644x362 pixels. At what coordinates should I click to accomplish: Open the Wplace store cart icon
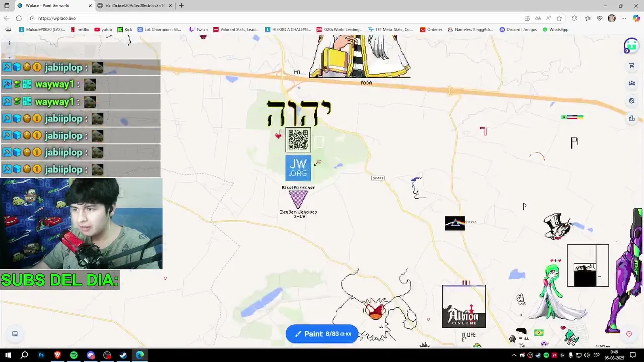[632, 66]
